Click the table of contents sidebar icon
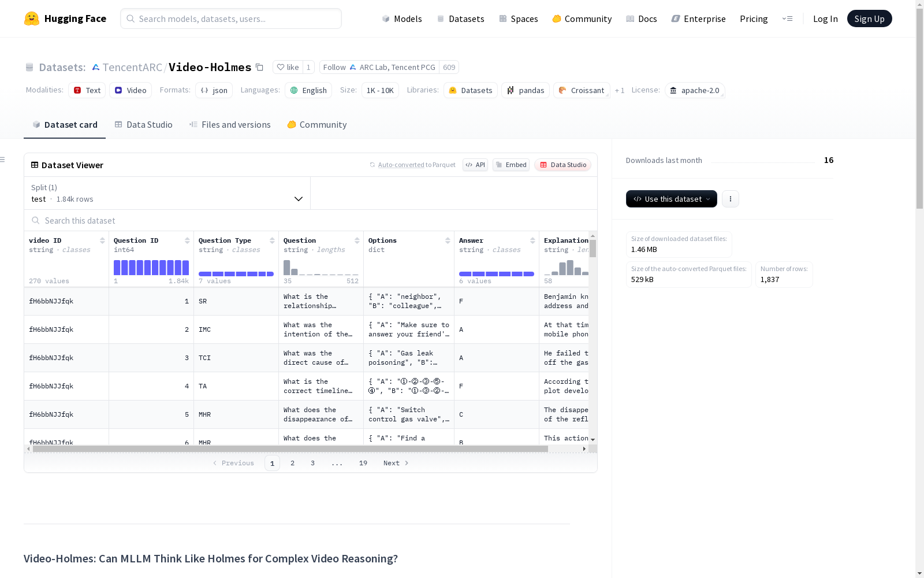 [3, 160]
